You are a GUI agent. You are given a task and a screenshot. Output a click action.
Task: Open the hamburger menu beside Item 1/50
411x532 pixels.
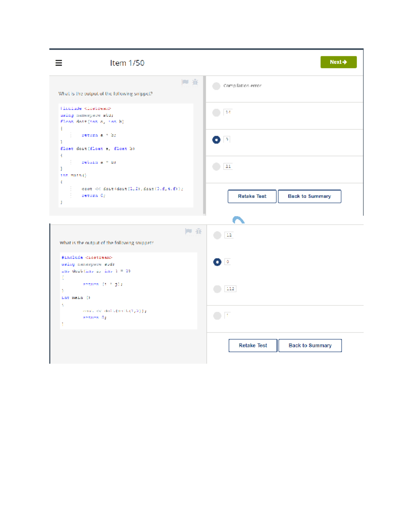(59, 63)
